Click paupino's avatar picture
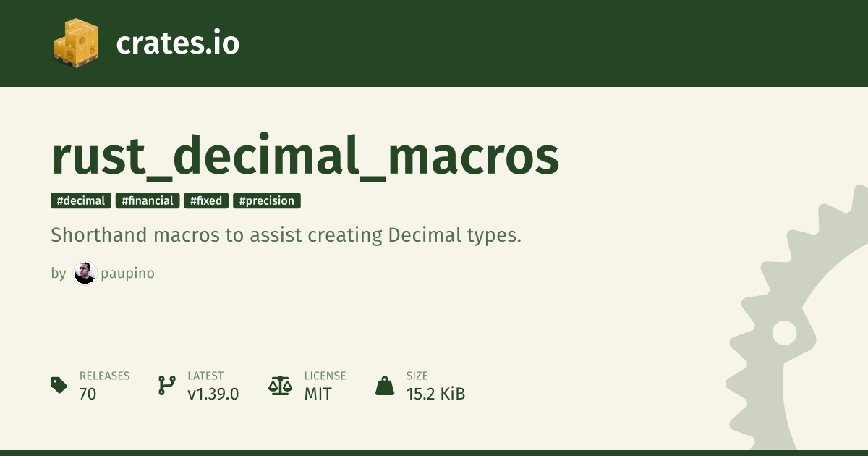868x456 pixels. coord(85,273)
